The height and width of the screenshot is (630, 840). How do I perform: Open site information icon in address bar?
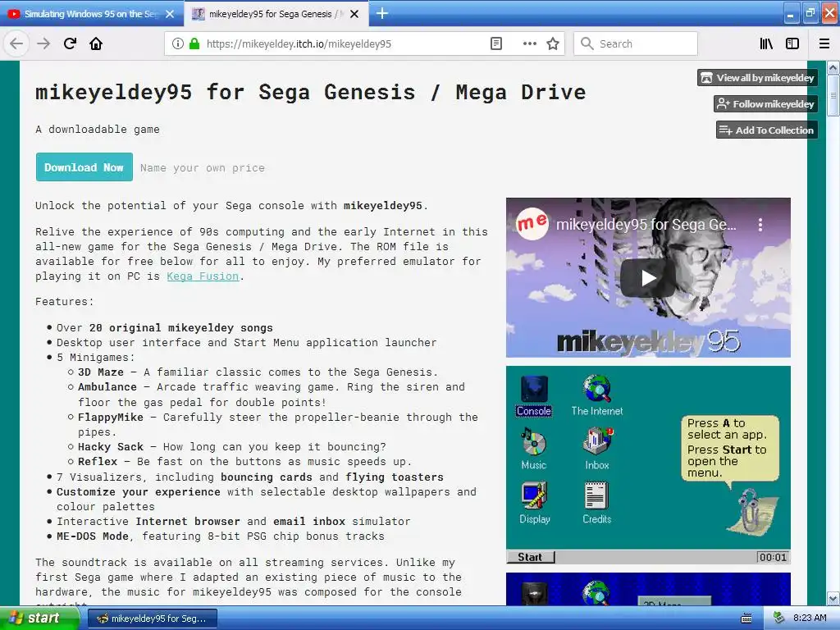tap(177, 44)
